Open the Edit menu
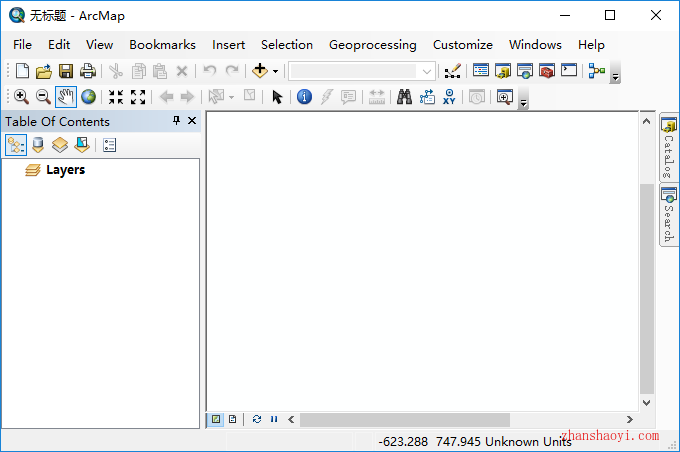The image size is (680, 452). [59, 45]
